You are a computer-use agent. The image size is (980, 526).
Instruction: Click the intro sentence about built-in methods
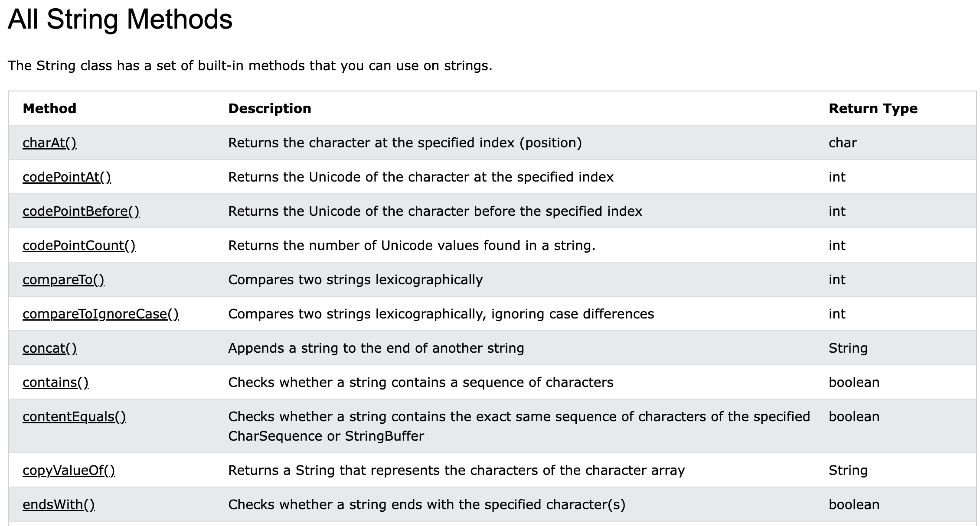250,65
